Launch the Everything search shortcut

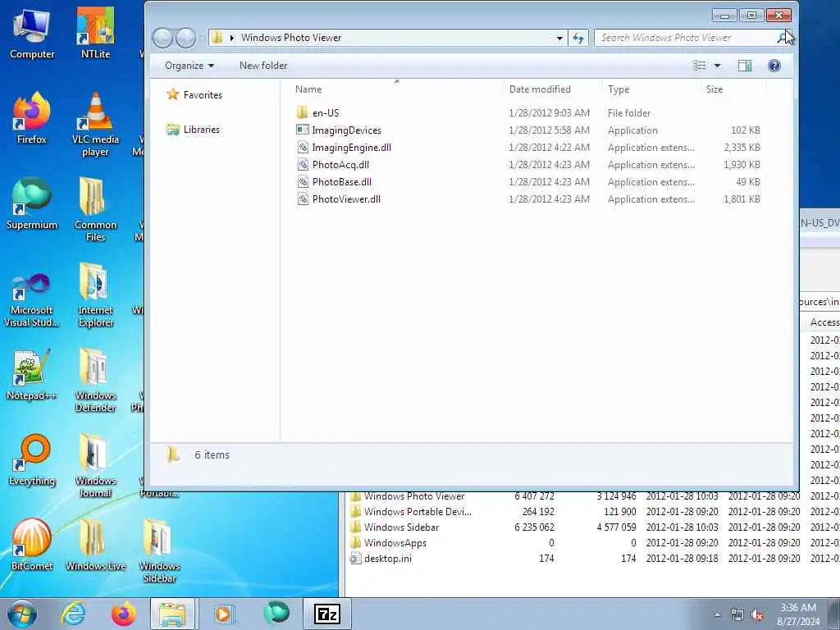(32, 459)
